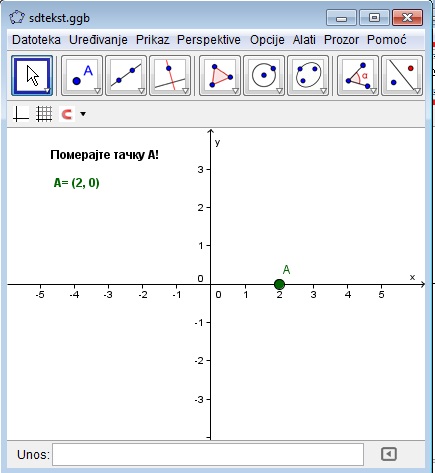Toggle the coordinate axes display
This screenshot has height=473, width=435.
click(21, 114)
